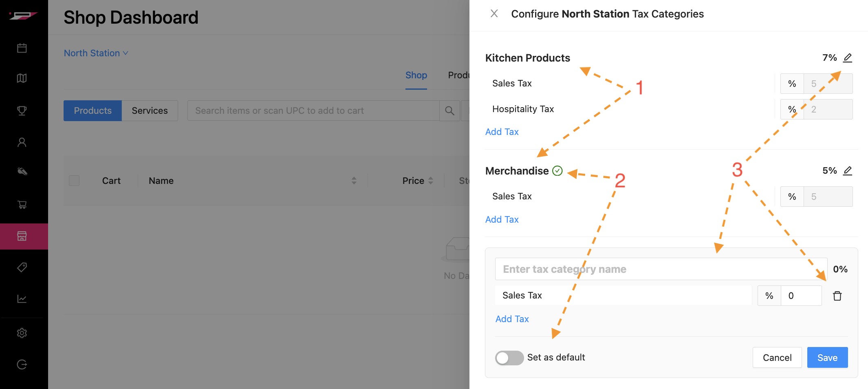Switch to the Shop tab
This screenshot has height=389, width=868.
(x=416, y=75)
